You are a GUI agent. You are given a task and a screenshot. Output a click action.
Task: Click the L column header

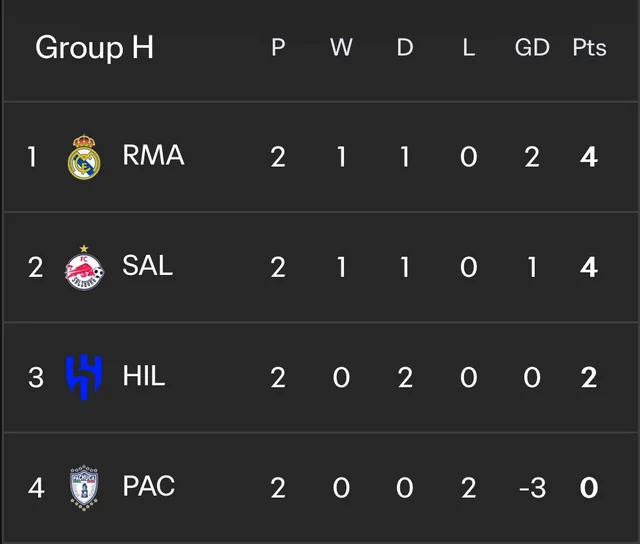(x=469, y=47)
